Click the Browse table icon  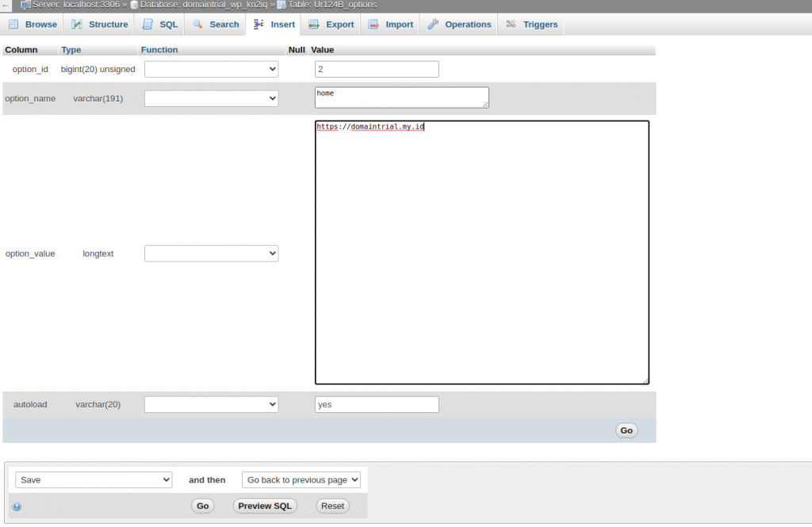(14, 25)
